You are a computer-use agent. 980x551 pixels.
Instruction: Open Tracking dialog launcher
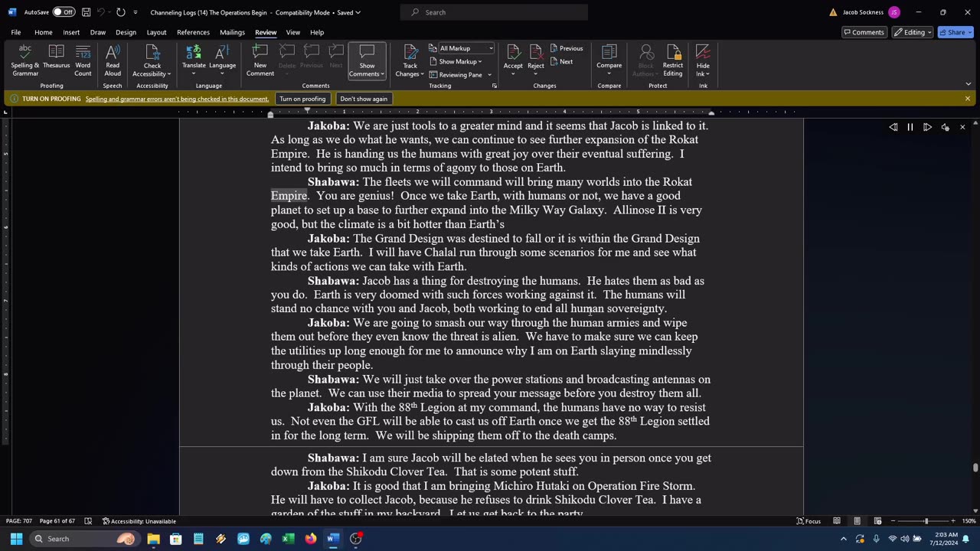coord(494,86)
